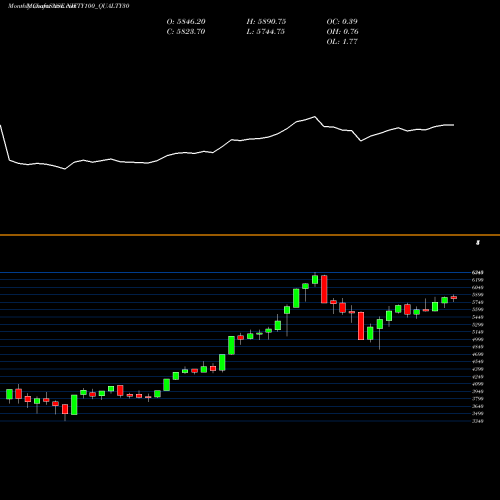Click the close value "C: 5823.70"
500x500 pixels.
[x=186, y=32]
